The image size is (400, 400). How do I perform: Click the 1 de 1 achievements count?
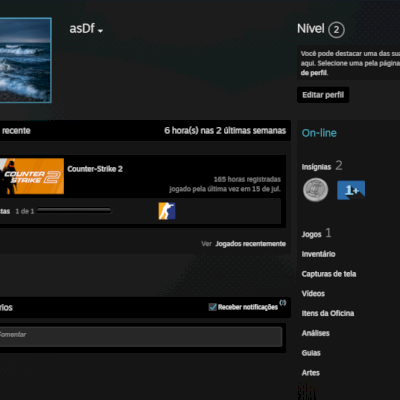pyautogui.click(x=25, y=211)
